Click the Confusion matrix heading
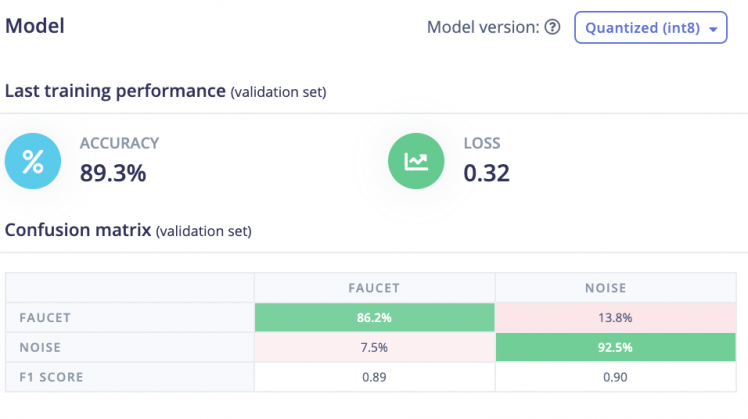This screenshot has width=748, height=419. pos(78,230)
